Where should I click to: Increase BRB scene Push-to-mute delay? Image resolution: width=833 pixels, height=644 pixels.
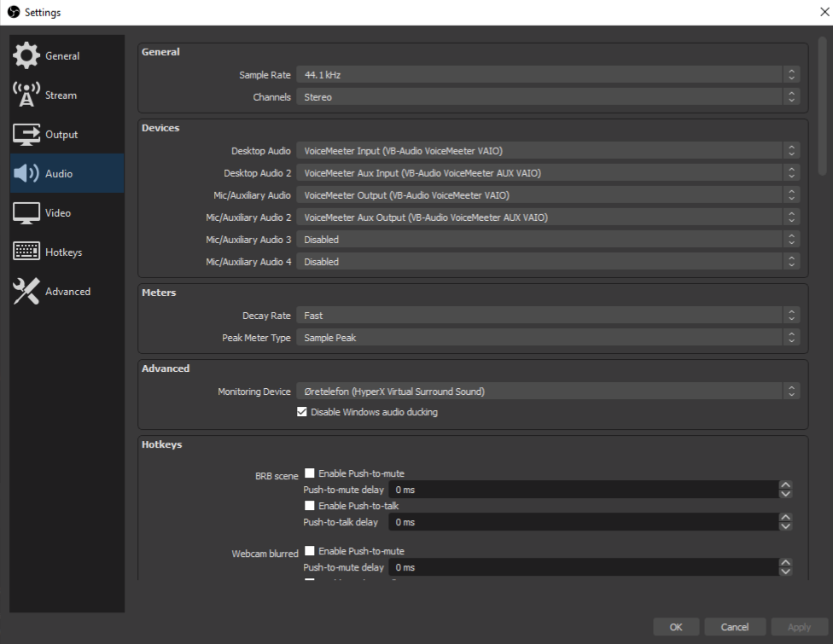click(785, 484)
